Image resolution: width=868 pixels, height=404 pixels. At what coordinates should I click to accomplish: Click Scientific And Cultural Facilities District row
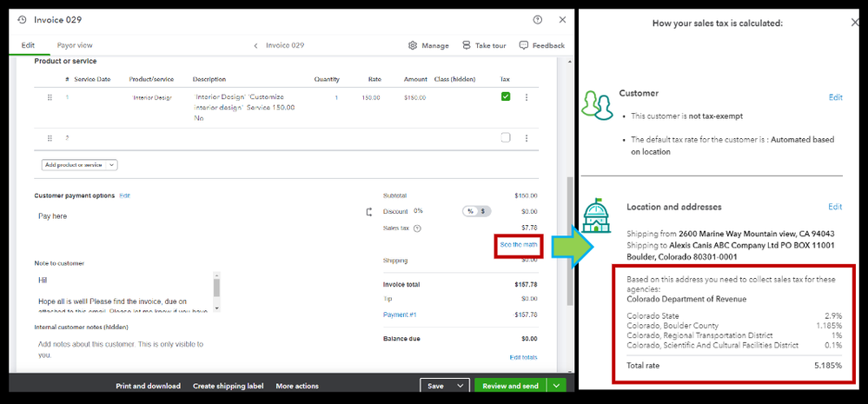tap(734, 345)
